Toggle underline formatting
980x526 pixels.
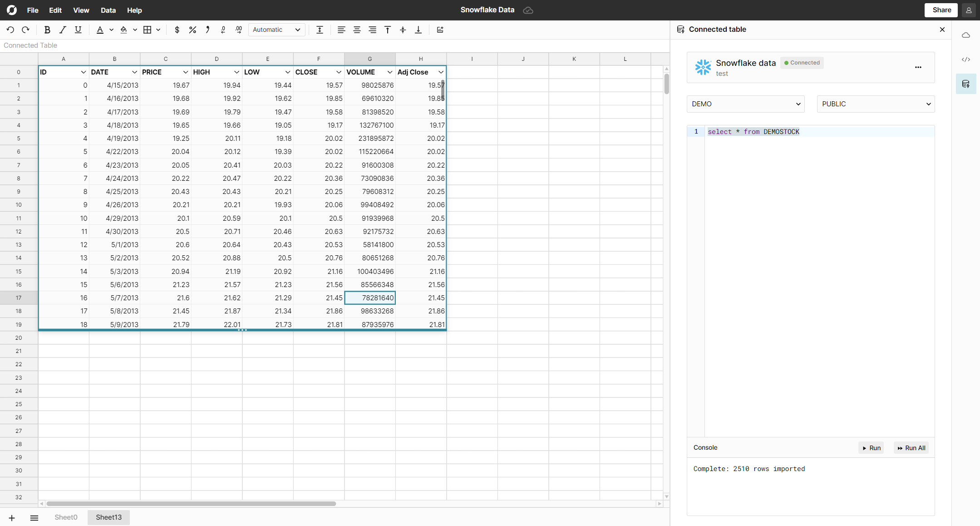pyautogui.click(x=78, y=30)
